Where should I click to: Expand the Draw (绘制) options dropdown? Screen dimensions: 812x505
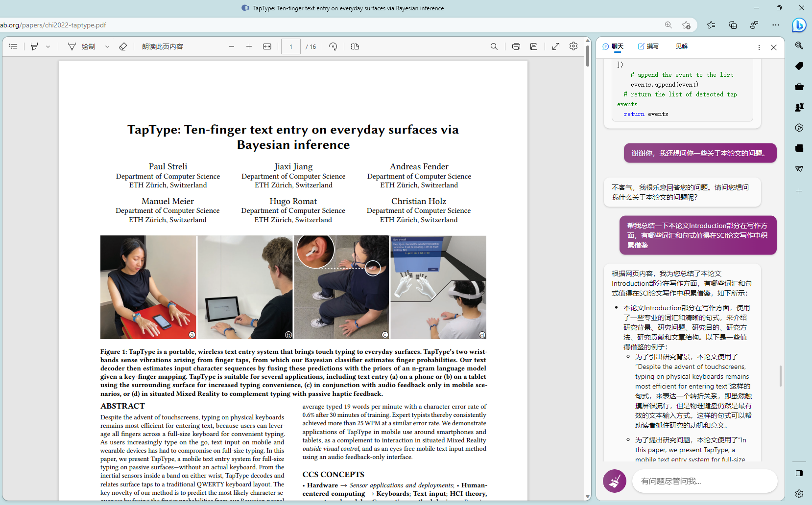[107, 46]
